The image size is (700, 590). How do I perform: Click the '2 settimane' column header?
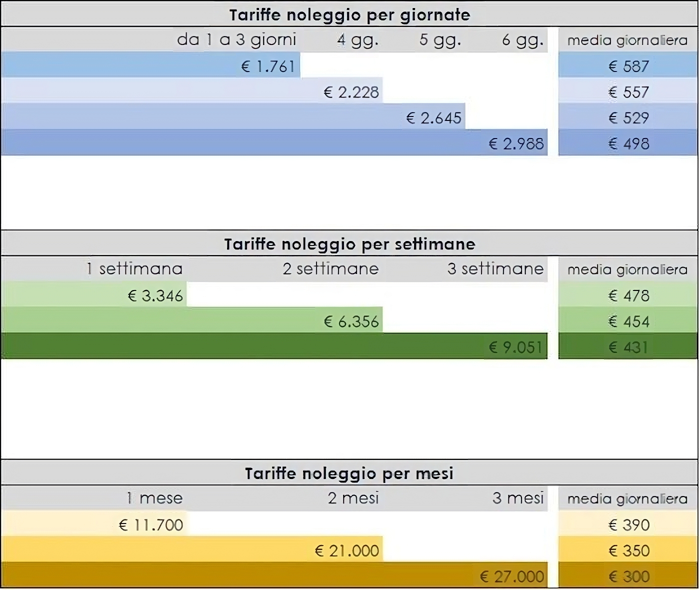tap(330, 269)
